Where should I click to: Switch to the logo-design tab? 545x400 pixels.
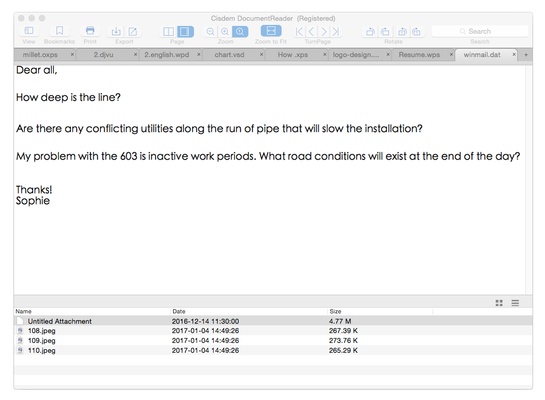[x=359, y=55]
